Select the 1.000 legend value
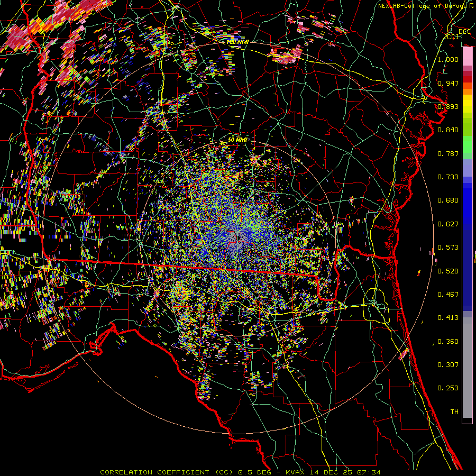Viewport: 476px width, 476px height. coord(448,59)
